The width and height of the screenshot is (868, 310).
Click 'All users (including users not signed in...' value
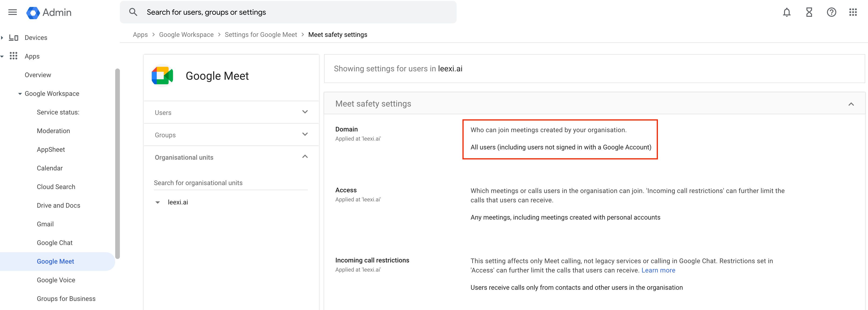point(561,147)
